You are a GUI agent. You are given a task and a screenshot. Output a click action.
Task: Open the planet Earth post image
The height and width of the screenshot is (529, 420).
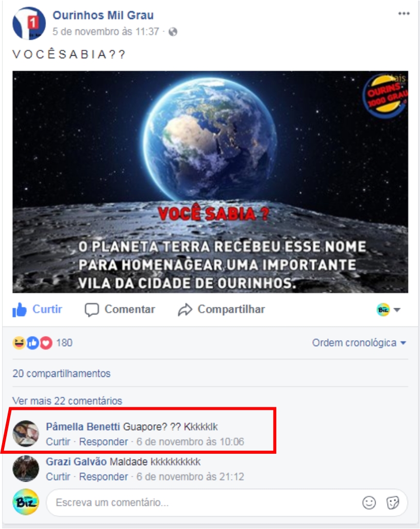pyautogui.click(x=210, y=182)
